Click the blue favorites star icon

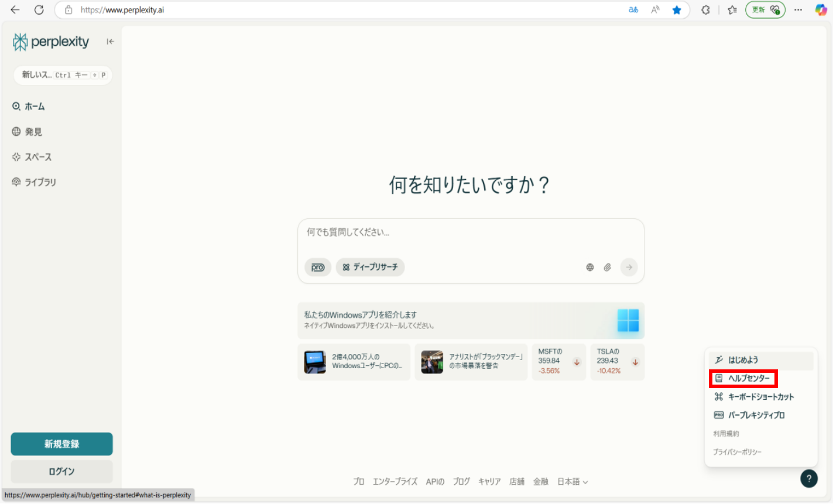677,10
